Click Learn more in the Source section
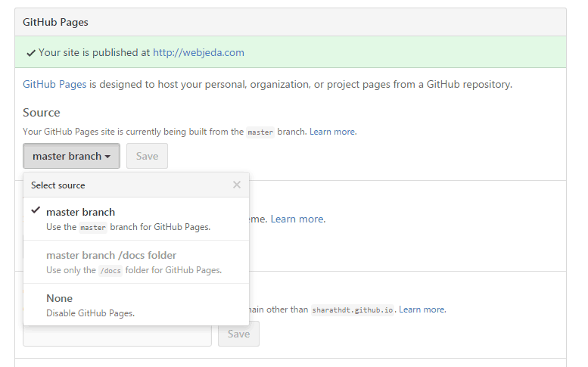The width and height of the screenshot is (588, 367). pyautogui.click(x=333, y=132)
